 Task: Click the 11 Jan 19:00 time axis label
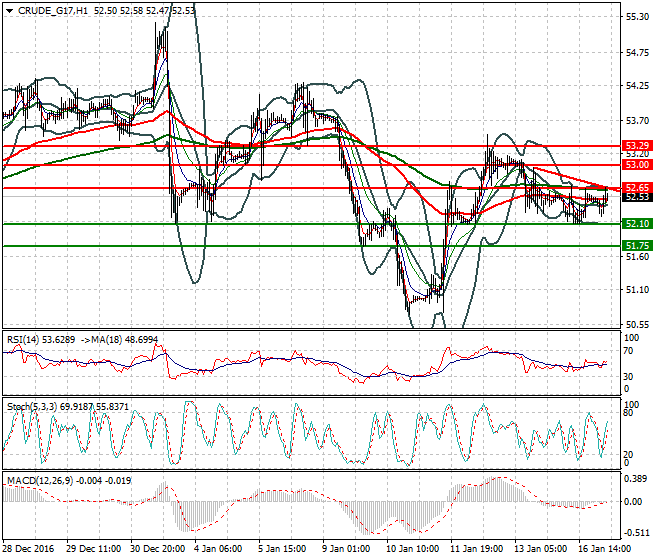474,550
